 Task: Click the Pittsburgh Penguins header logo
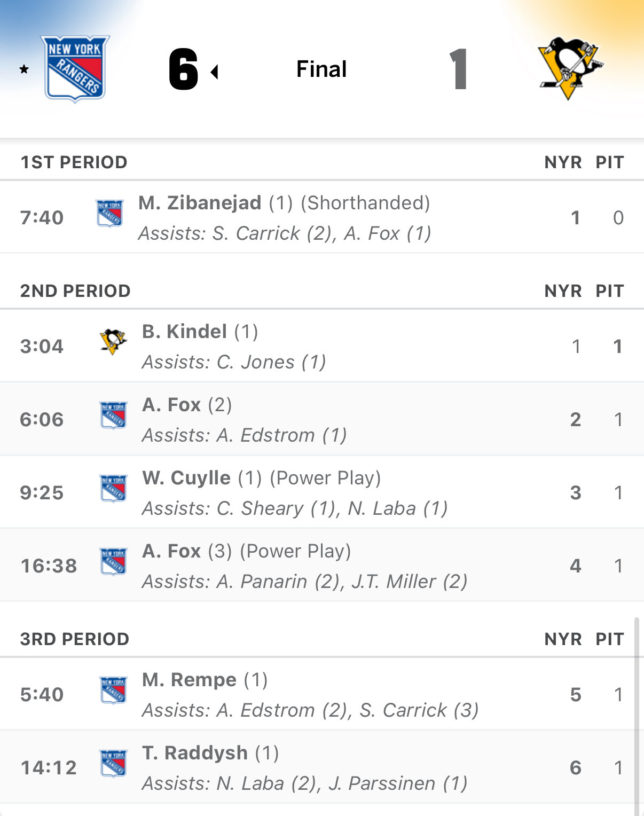[x=569, y=68]
